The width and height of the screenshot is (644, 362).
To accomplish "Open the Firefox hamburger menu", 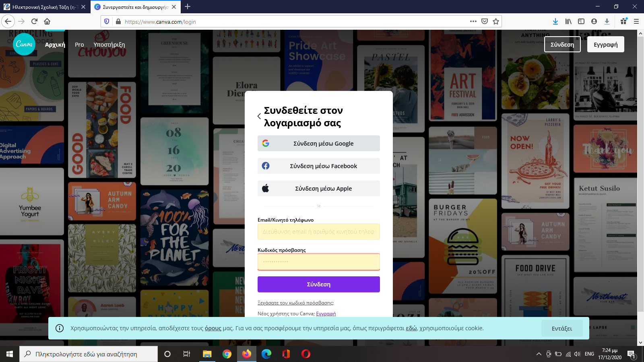I will tap(636, 21).
